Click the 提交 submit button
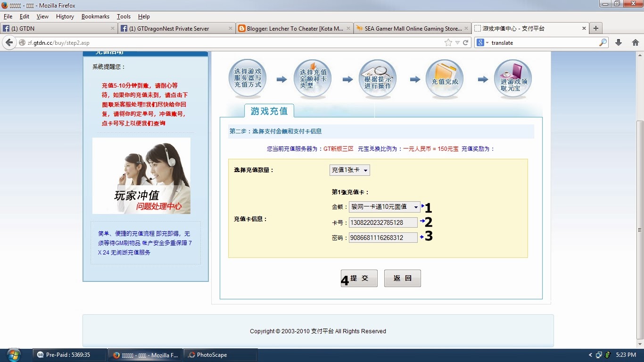 359,278
